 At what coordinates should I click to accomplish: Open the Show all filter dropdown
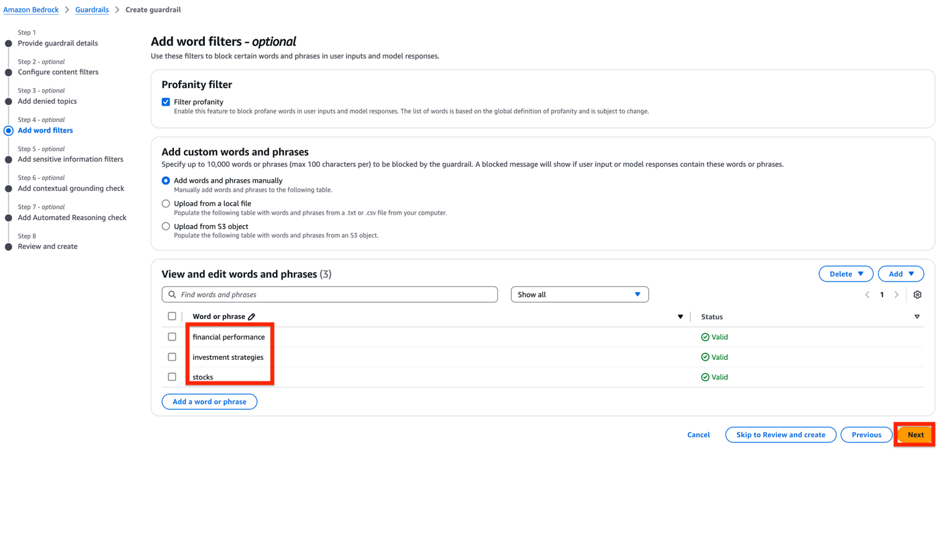coord(579,294)
